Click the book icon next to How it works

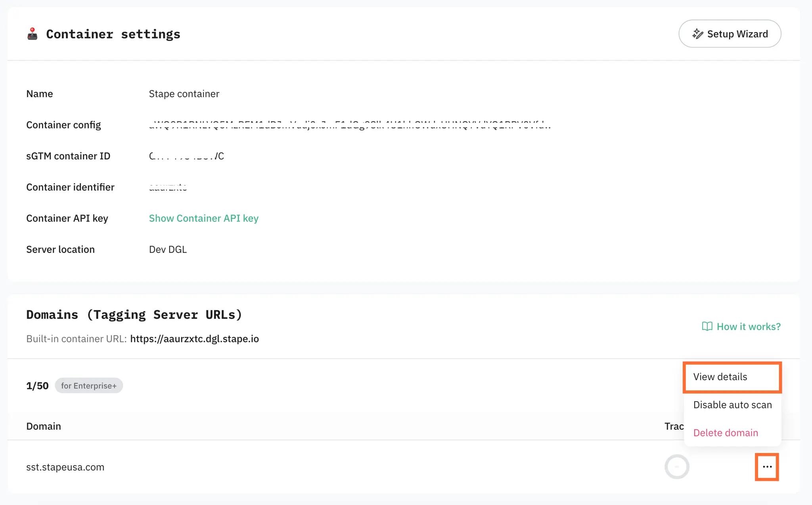pyautogui.click(x=707, y=326)
